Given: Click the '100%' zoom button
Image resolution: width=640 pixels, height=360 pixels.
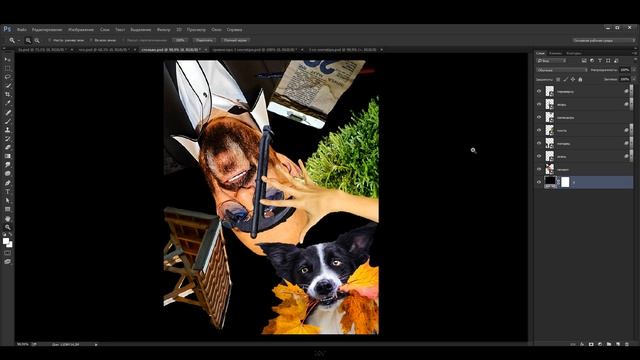Looking at the screenshot, I should pos(180,40).
